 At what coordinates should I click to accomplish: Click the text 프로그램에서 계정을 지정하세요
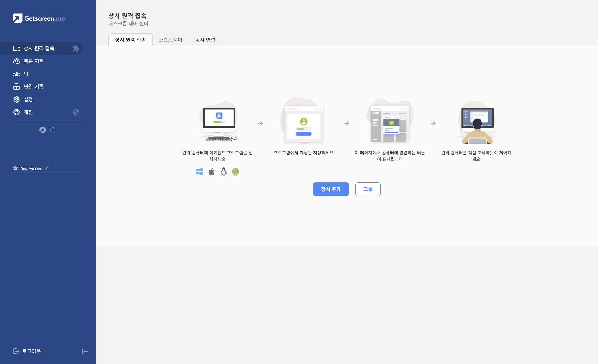(303, 153)
